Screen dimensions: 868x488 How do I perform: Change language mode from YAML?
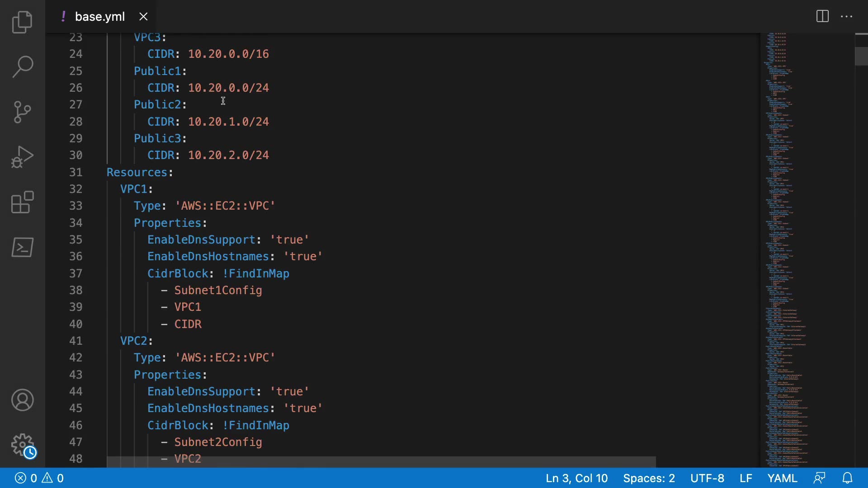point(782,478)
